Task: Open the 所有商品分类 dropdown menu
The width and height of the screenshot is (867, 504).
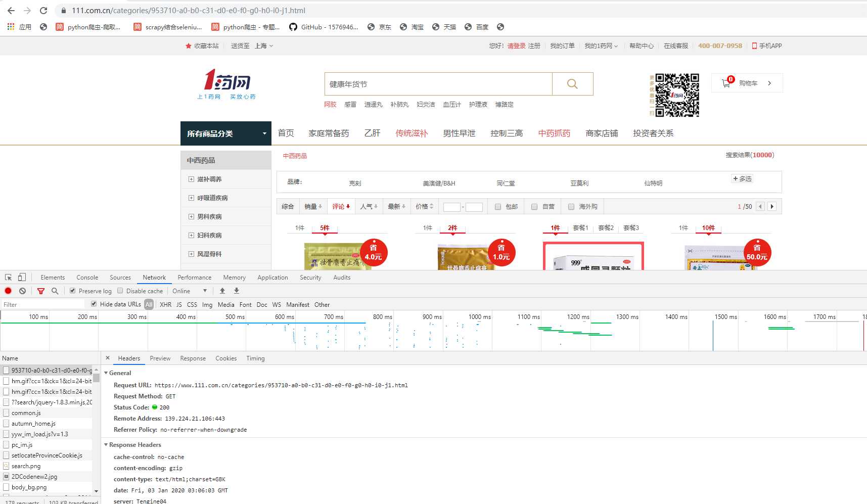Action: [x=226, y=133]
